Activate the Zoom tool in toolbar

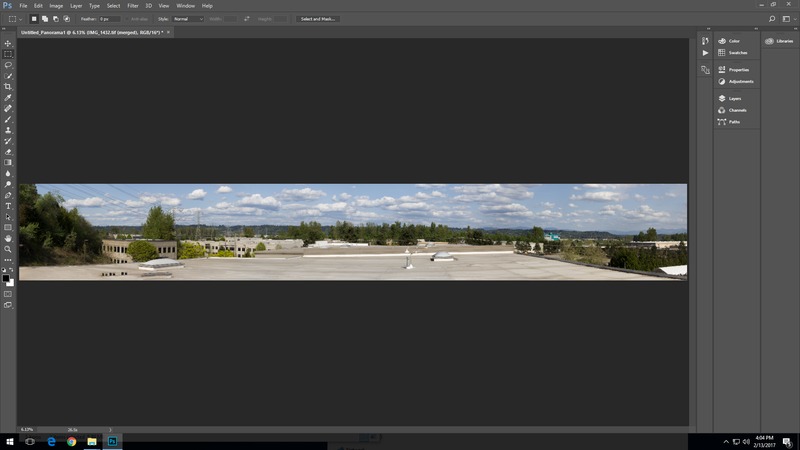click(x=8, y=249)
